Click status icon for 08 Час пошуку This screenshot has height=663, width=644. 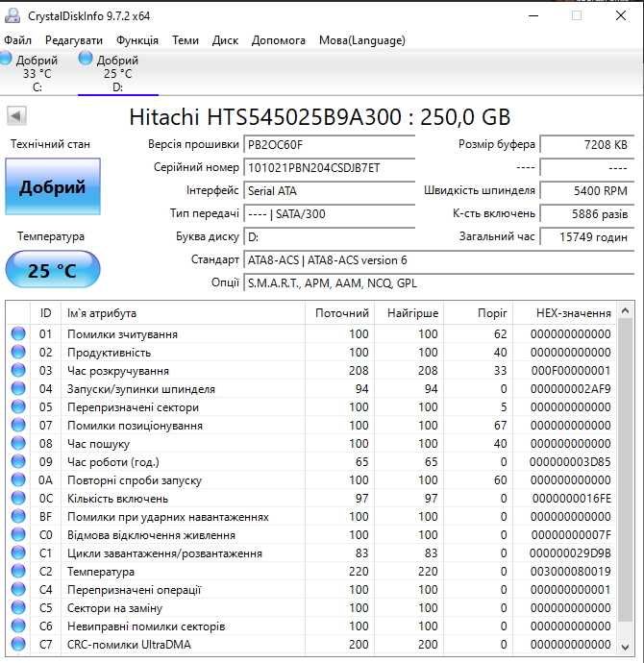[x=18, y=443]
